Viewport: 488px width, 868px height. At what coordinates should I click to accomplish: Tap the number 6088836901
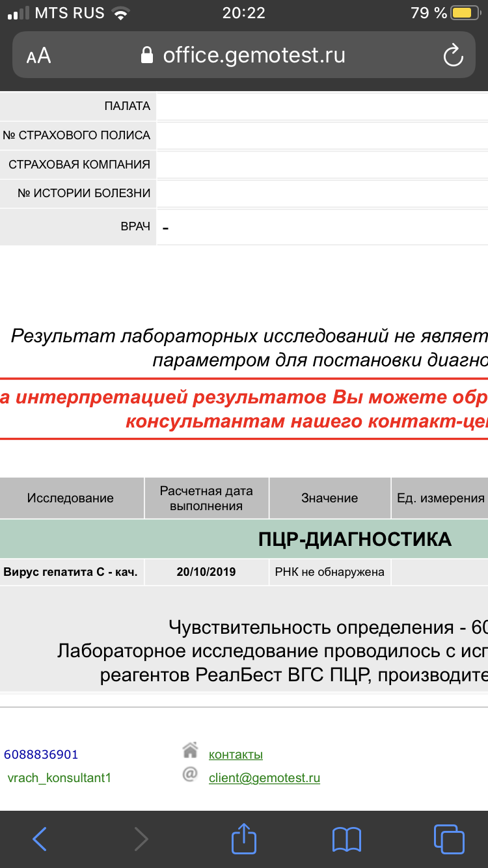(41, 755)
